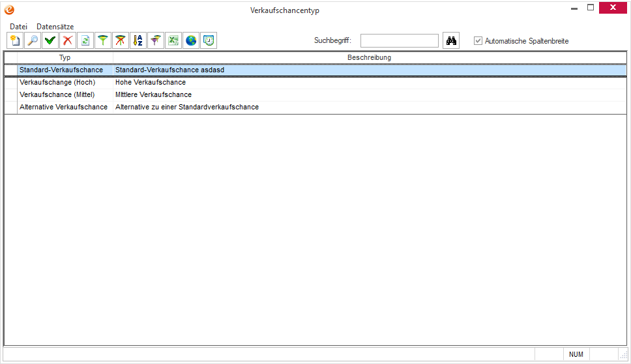This screenshot has height=364, width=631.
Task: Close the Verkaufschancentyp window
Action: (613, 8)
